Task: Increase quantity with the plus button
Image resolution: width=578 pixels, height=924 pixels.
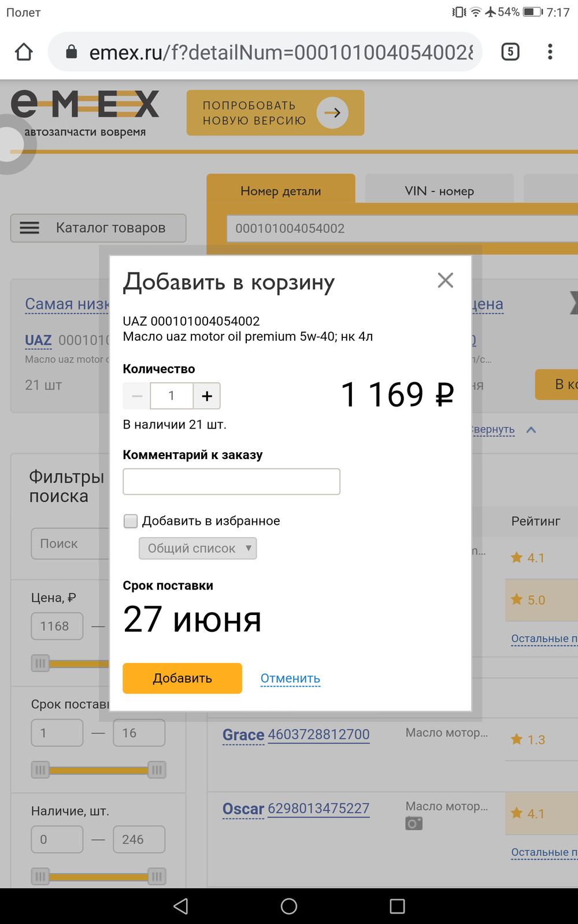Action: 207,396
